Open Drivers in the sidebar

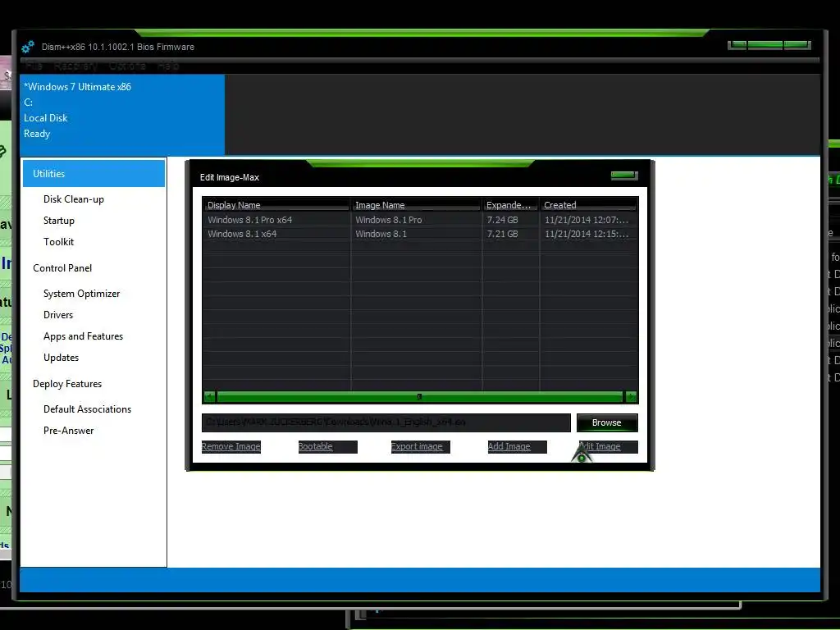coord(58,315)
